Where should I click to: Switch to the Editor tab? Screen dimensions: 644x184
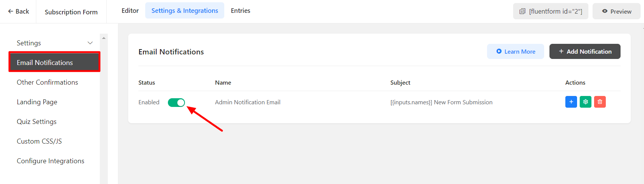coord(130,11)
